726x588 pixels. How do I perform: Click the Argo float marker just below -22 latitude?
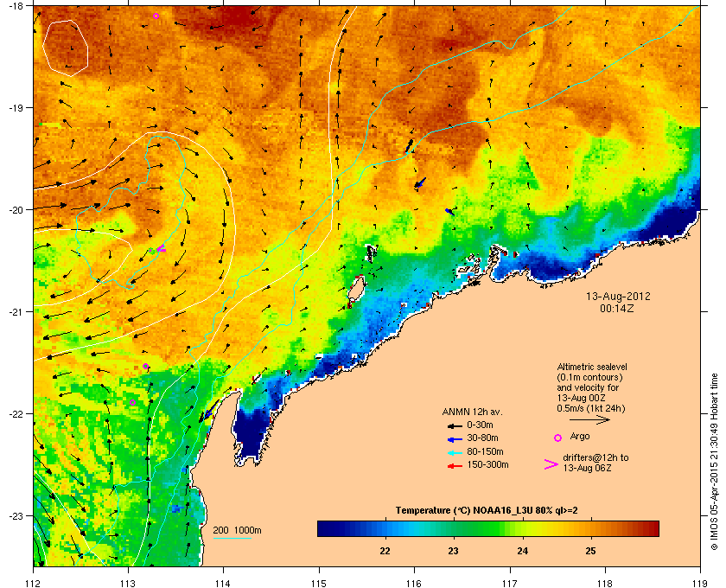[132, 402]
